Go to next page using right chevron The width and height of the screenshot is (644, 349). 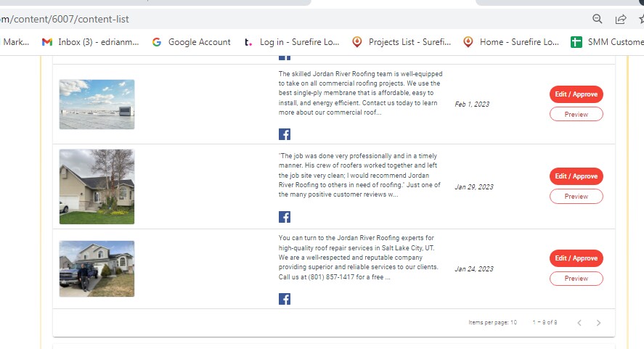point(598,323)
